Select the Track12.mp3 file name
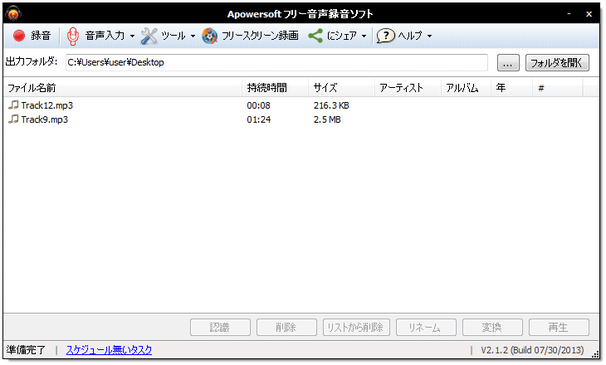Screen dimensions: 606x365 [47, 105]
